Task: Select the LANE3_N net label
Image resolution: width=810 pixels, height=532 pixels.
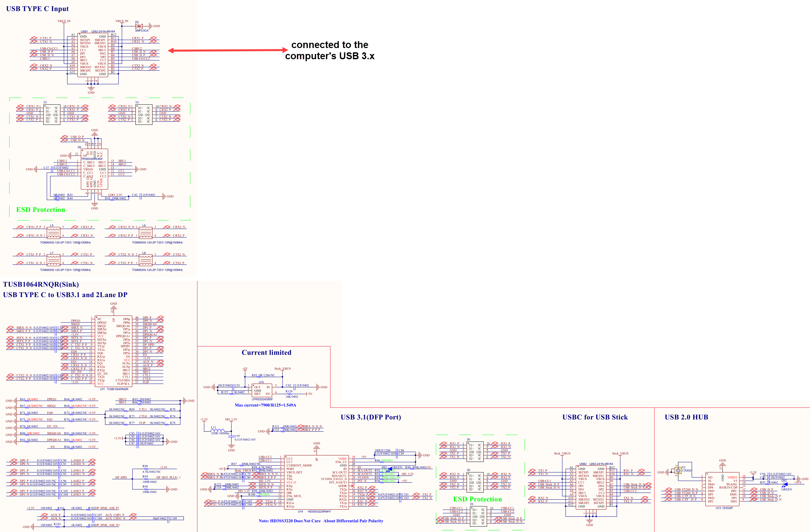Action: click(x=78, y=494)
